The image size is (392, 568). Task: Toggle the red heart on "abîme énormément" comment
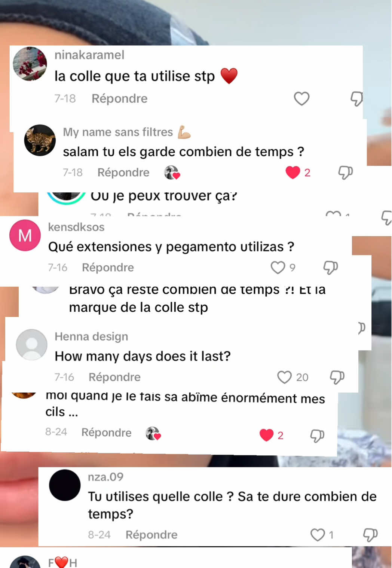(x=266, y=435)
